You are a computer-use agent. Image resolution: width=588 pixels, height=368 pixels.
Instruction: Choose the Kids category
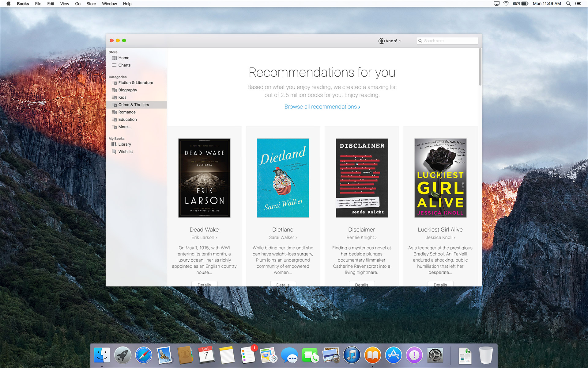coord(136,97)
